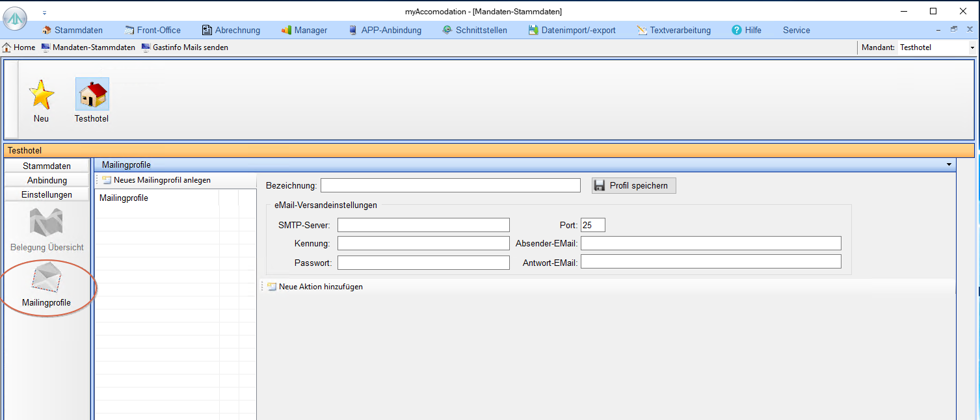Select the Stammdaten sidebar tab
The width and height of the screenshot is (980, 420).
coord(47,166)
